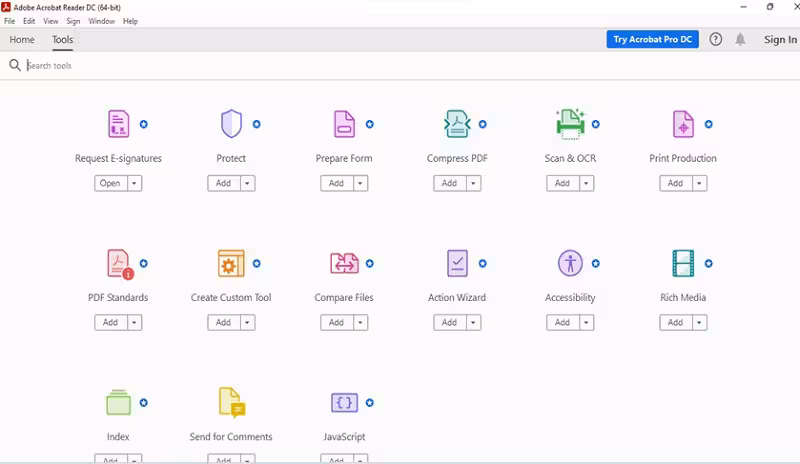
Task: Switch to the Tools tab
Action: click(63, 39)
